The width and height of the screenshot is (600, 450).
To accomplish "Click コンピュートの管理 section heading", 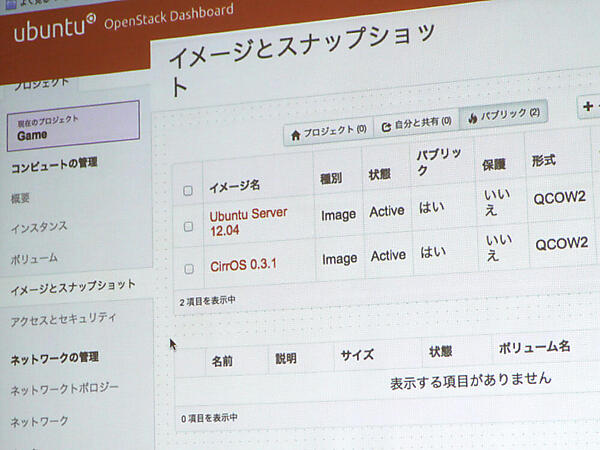I will (54, 165).
